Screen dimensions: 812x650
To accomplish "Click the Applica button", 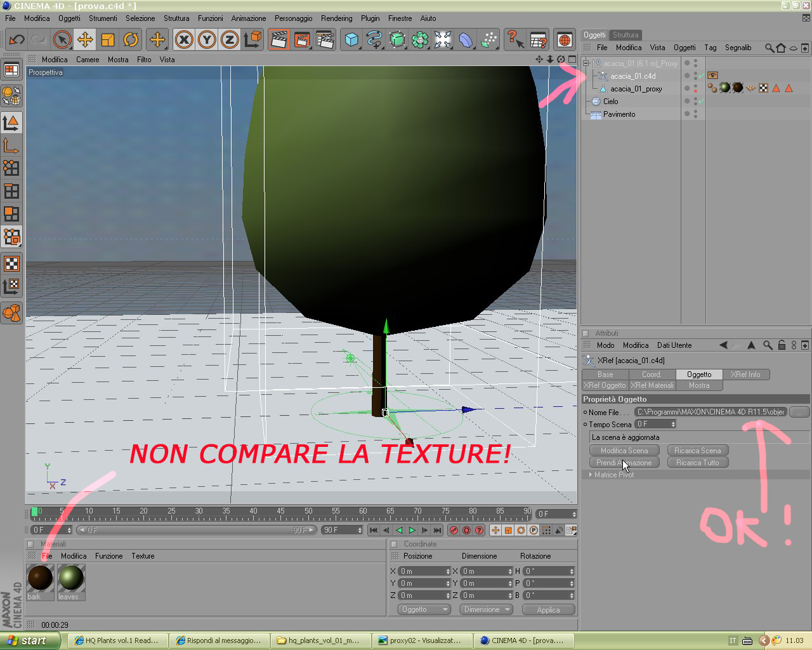I will [548, 609].
